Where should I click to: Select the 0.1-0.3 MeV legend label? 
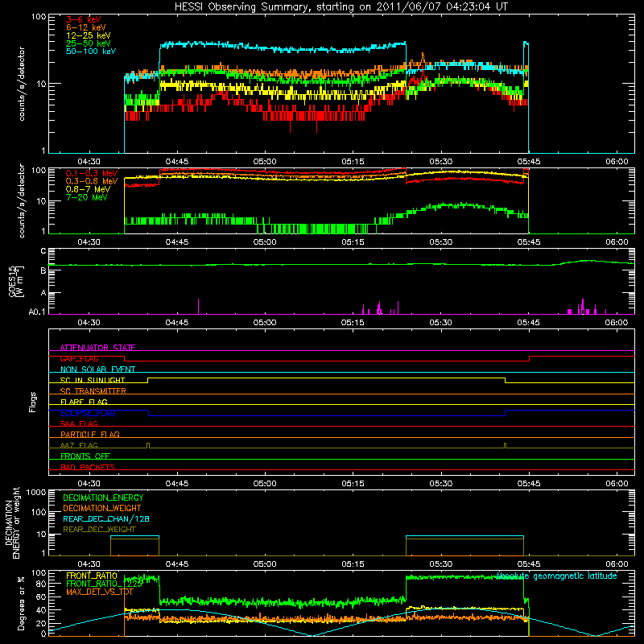92,173
